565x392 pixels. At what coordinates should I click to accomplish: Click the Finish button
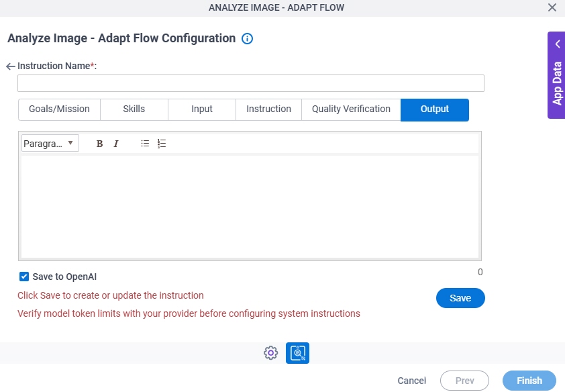pos(529,381)
